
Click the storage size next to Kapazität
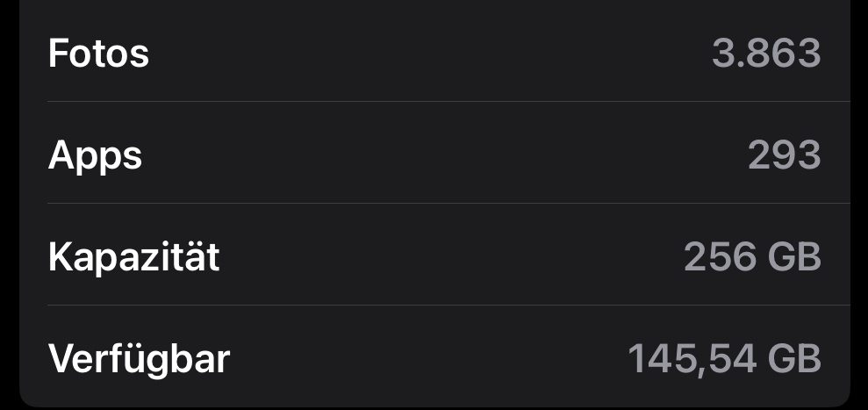pos(752,257)
